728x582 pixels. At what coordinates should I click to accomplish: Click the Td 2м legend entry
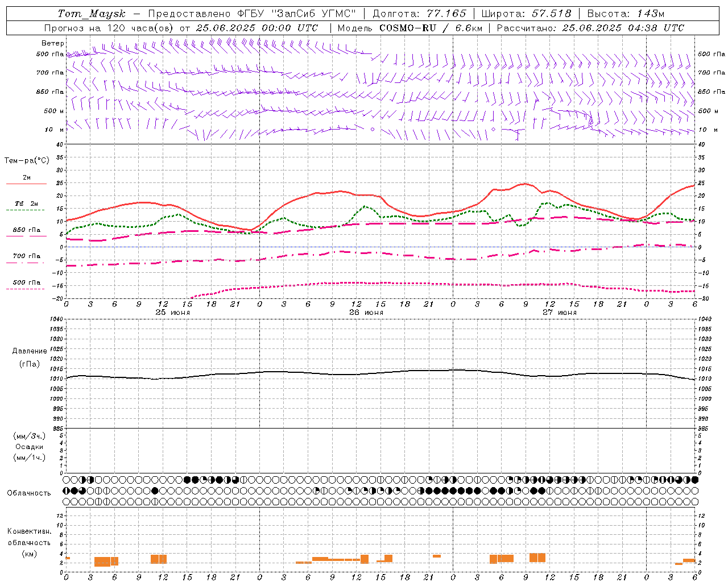coord(26,203)
